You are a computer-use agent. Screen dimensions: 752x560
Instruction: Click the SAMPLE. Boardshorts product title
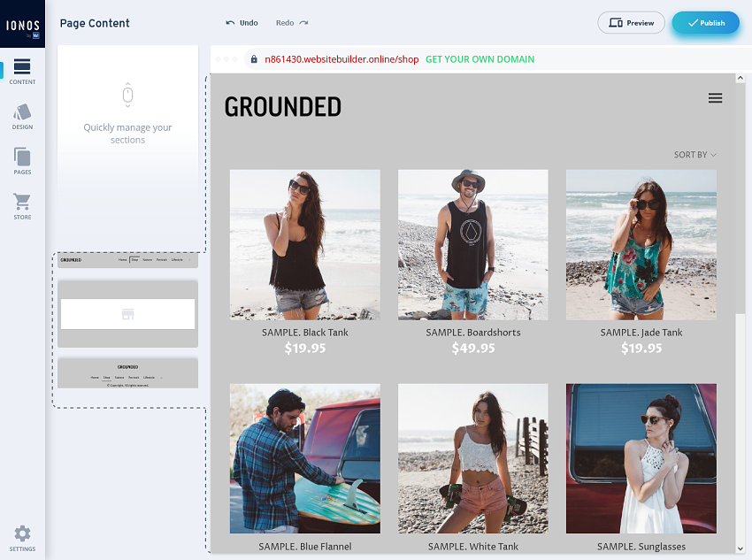pyautogui.click(x=472, y=333)
